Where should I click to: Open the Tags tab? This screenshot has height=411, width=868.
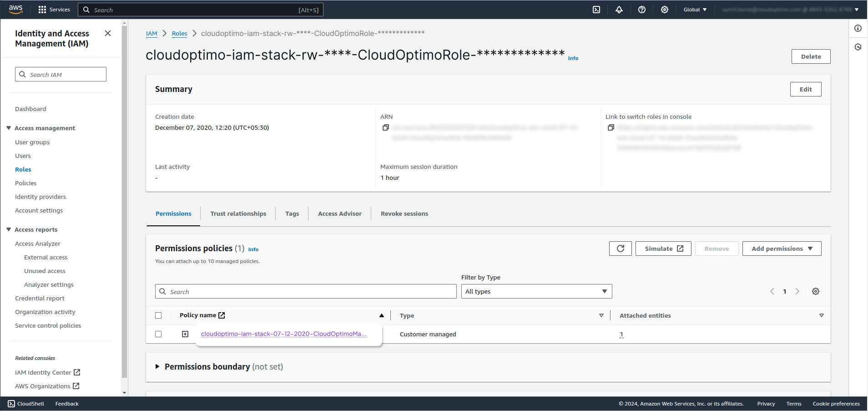292,213
